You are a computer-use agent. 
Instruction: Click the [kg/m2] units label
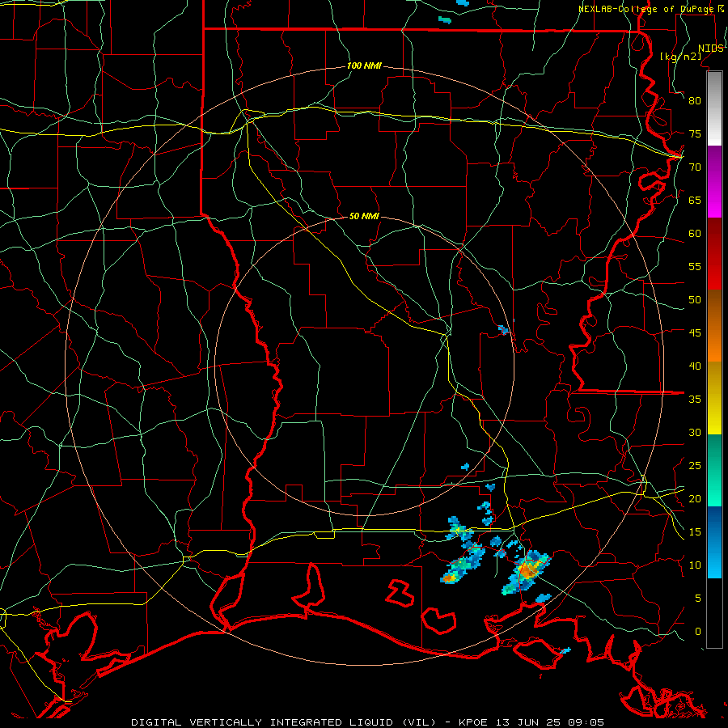coord(680,56)
